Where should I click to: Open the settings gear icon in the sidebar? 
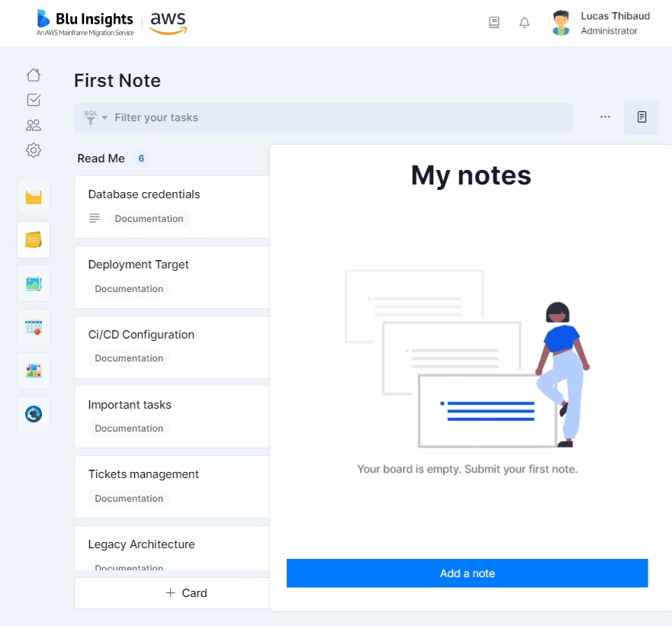tap(34, 150)
